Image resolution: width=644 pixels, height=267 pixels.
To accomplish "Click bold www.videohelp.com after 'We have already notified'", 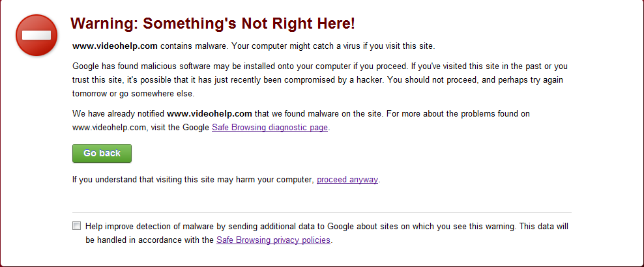I will tap(209, 113).
